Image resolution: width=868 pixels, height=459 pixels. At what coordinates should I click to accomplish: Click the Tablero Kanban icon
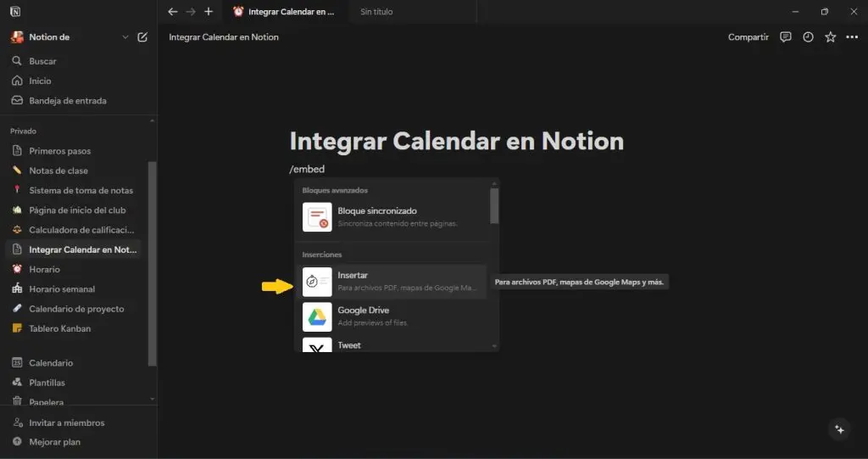(x=17, y=328)
